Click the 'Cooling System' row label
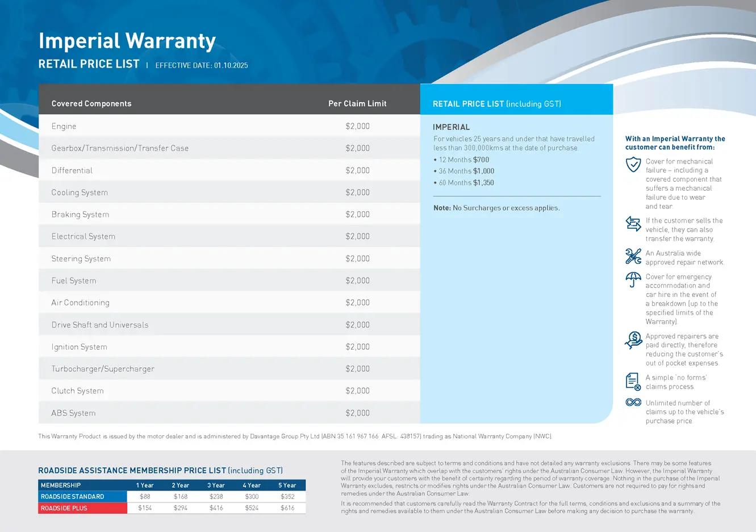The image size is (756, 532). 80,192
